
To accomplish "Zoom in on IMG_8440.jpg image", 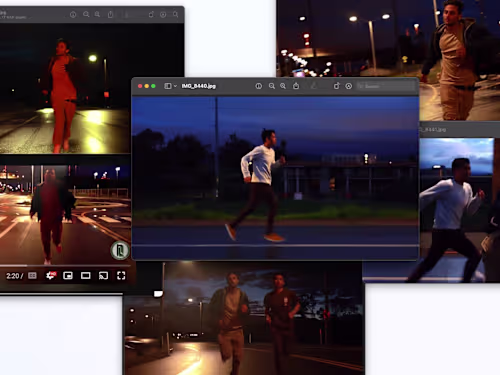I will tap(283, 86).
